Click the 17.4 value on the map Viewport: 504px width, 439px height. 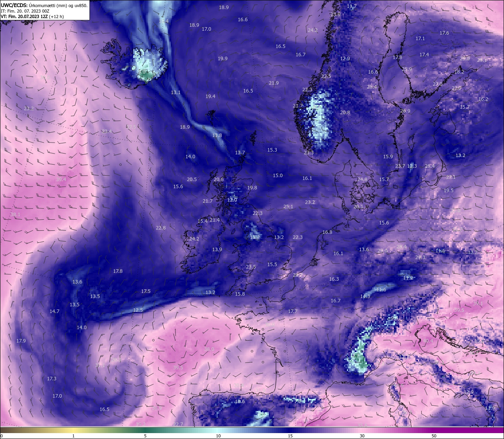pos(424,55)
